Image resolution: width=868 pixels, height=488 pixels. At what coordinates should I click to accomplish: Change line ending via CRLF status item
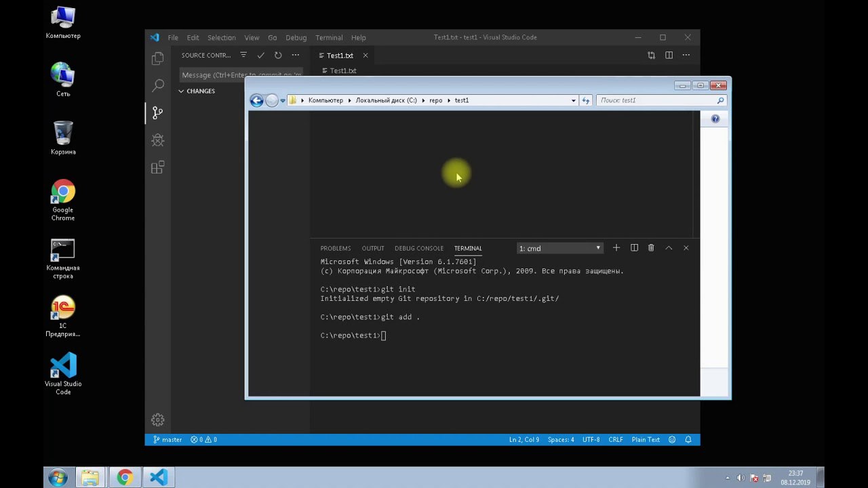[616, 439]
